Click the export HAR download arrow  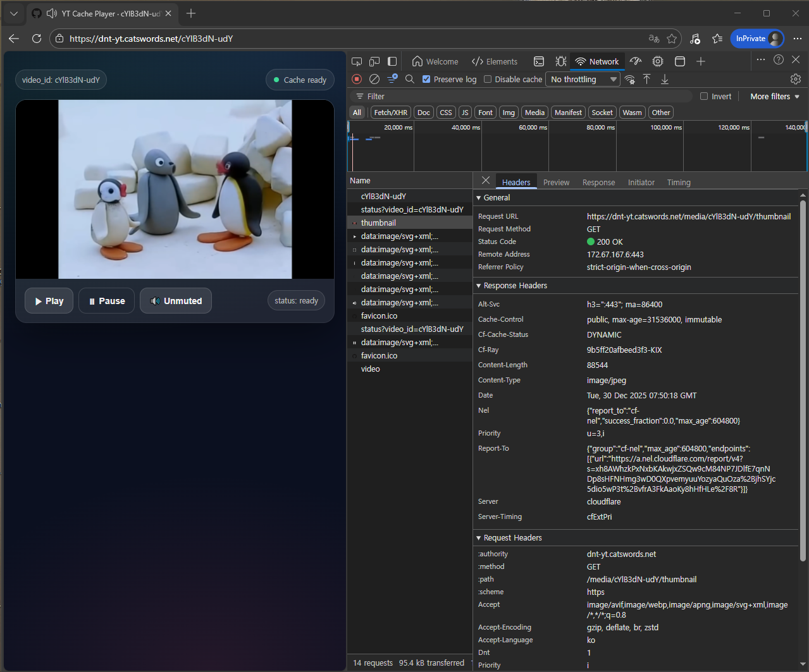665,79
